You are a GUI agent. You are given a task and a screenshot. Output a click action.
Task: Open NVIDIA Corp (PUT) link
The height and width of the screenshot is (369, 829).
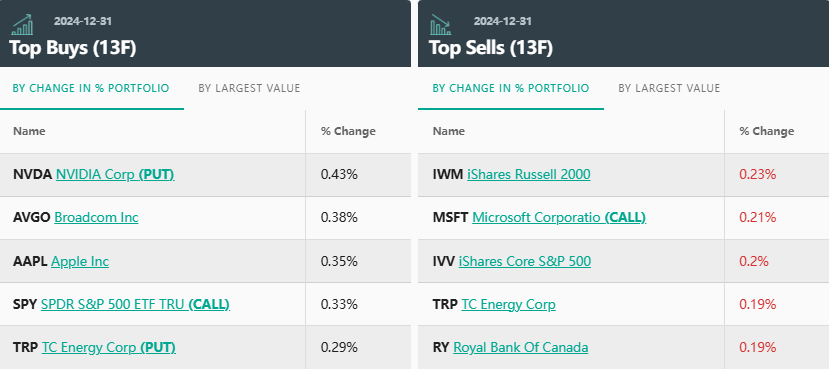pyautogui.click(x=115, y=174)
